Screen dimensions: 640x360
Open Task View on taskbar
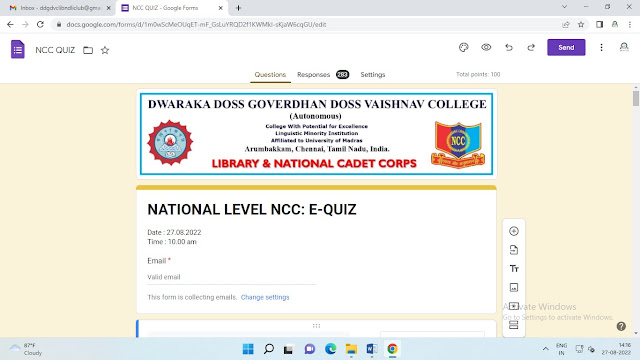(x=289, y=349)
